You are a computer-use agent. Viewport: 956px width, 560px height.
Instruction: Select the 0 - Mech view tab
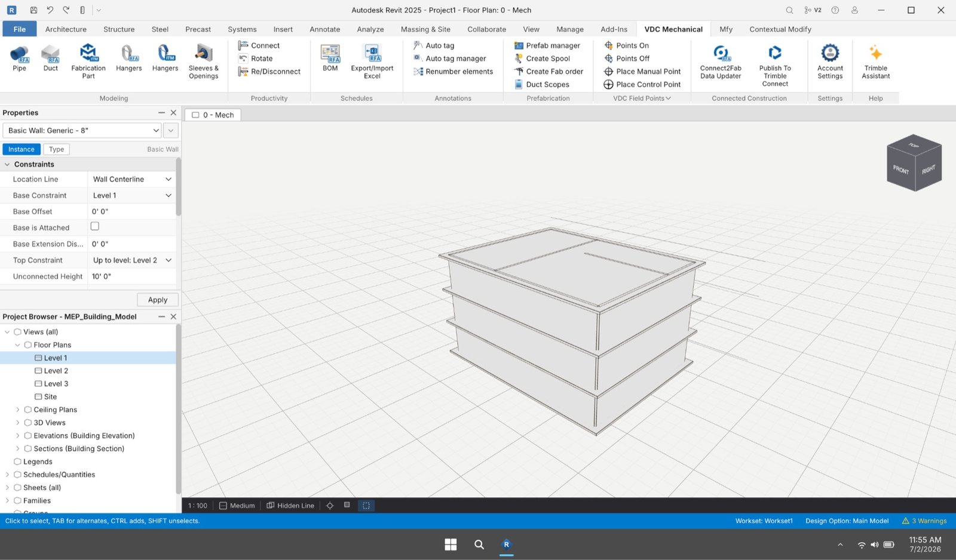[213, 115]
